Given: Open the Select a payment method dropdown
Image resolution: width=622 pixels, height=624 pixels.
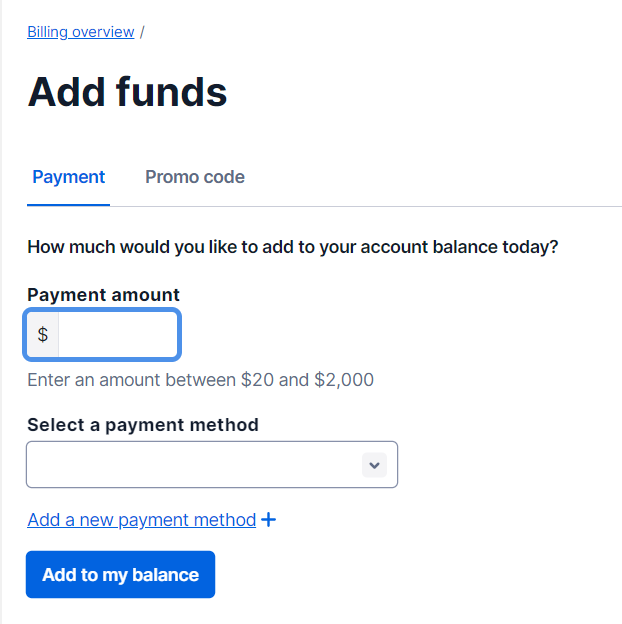Looking at the screenshot, I should [x=212, y=465].
